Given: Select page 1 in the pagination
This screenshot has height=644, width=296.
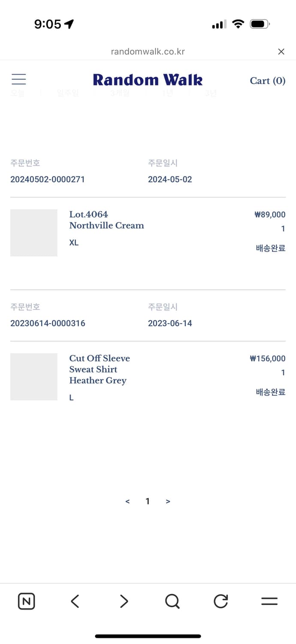Looking at the screenshot, I should [148, 501].
